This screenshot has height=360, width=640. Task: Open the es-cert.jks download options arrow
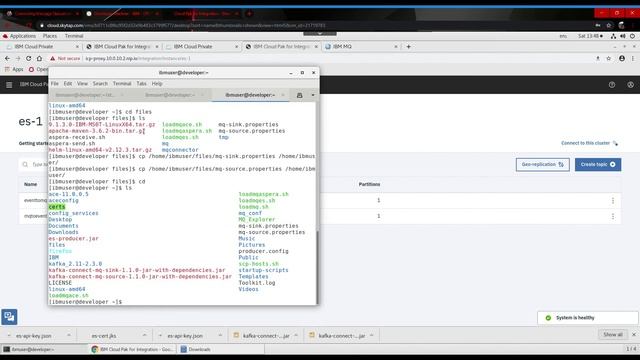tap(144, 336)
